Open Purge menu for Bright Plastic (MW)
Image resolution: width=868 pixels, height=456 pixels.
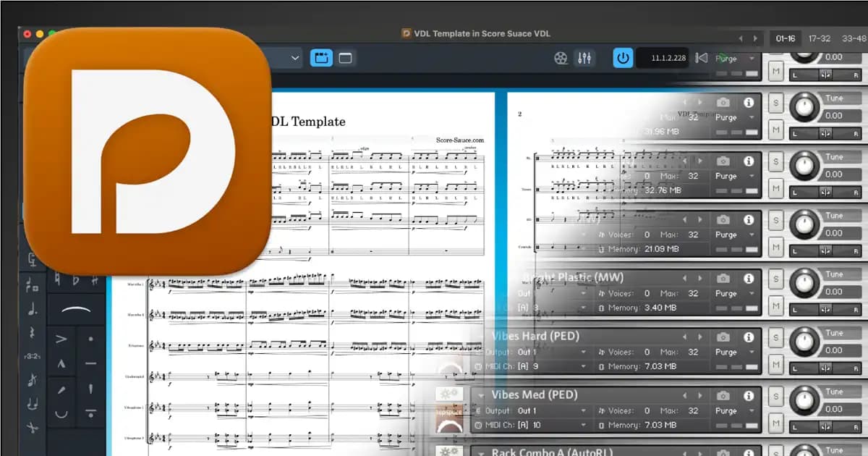[x=734, y=293]
